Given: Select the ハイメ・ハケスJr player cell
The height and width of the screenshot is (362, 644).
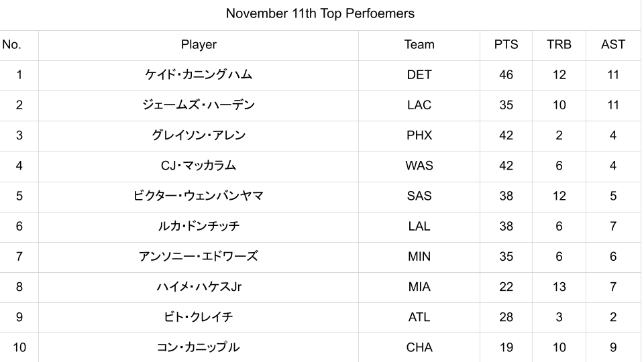Looking at the screenshot, I should pos(199,287).
